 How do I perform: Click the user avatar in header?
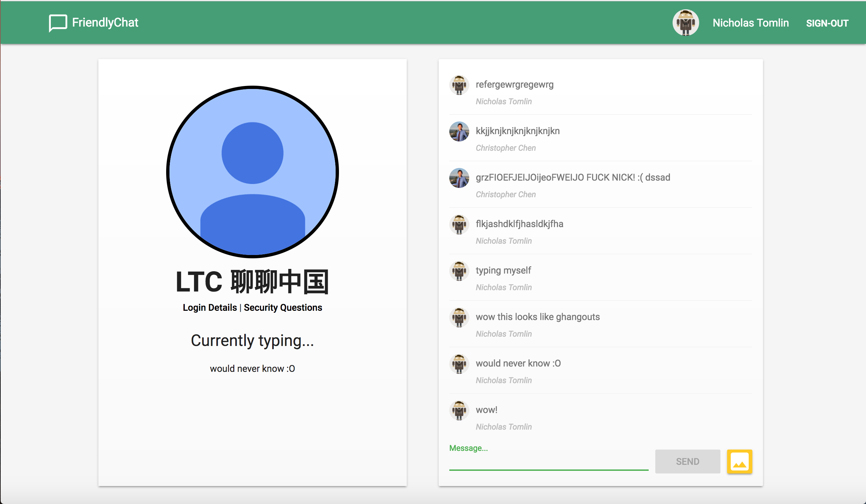pos(685,23)
